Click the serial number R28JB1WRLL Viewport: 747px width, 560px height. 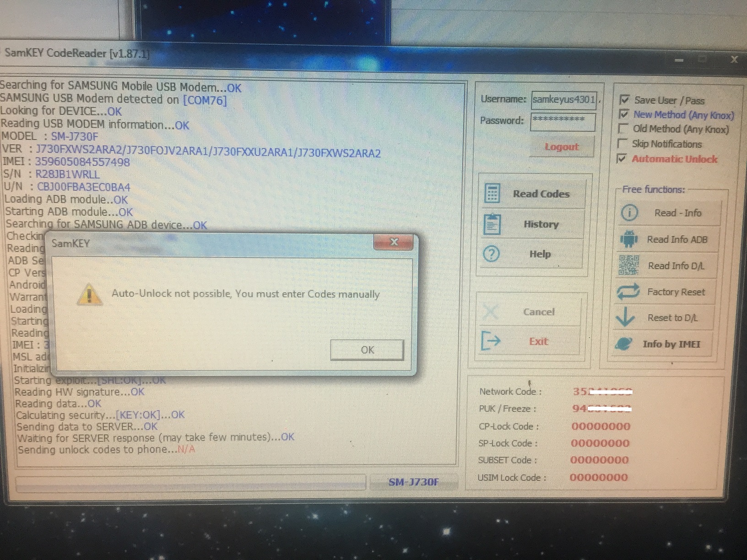pos(68,174)
